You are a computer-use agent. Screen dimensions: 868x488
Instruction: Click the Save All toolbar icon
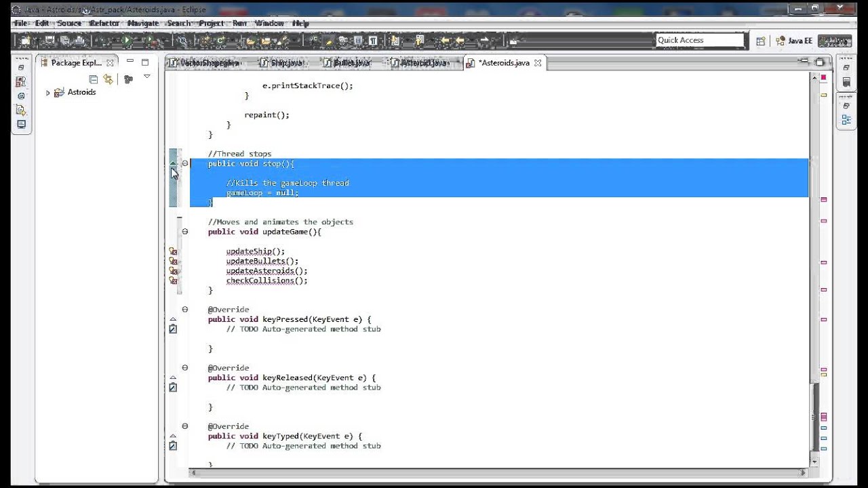[x=64, y=41]
